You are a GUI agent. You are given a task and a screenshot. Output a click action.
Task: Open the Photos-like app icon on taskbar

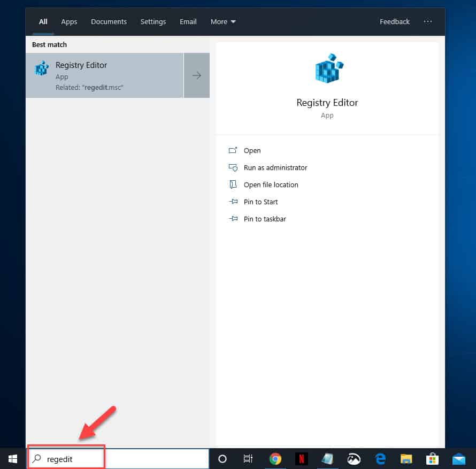[354, 459]
